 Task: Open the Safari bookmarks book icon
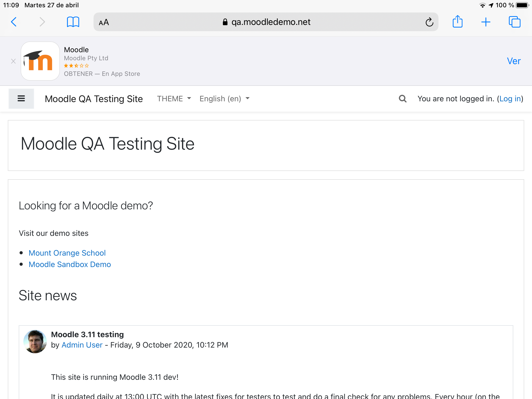[x=73, y=22]
